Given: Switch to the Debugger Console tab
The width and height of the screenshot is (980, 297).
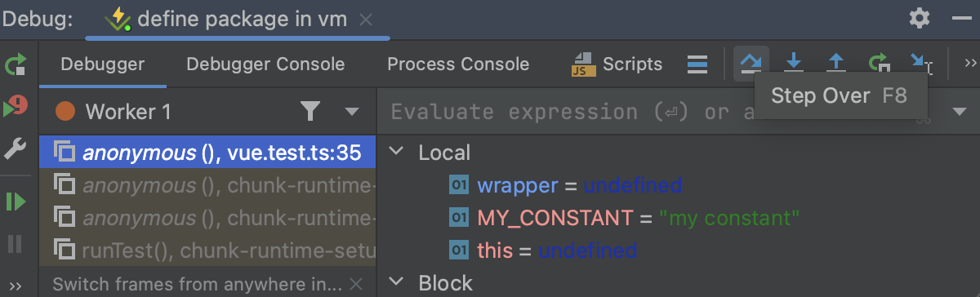Looking at the screenshot, I should [265, 64].
